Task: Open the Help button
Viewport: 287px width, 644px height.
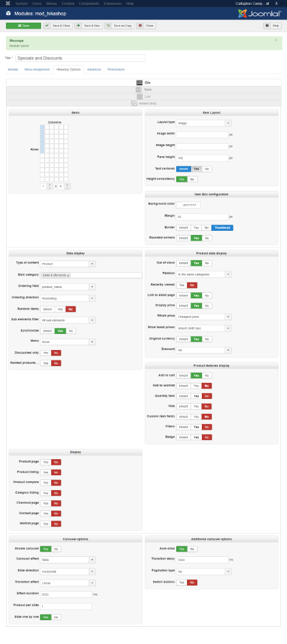Action: point(273,26)
